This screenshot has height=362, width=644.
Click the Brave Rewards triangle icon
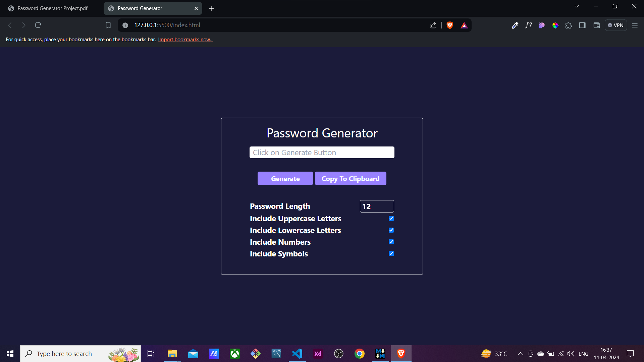464,25
